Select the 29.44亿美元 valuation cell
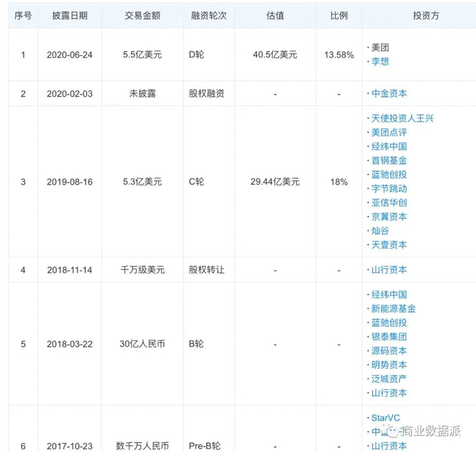 click(275, 182)
